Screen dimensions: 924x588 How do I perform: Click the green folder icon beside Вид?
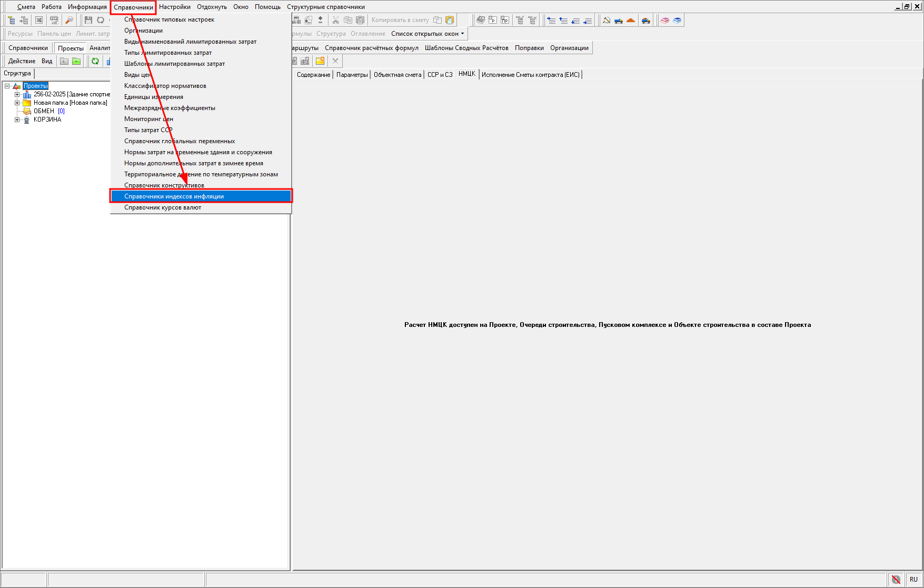(76, 61)
